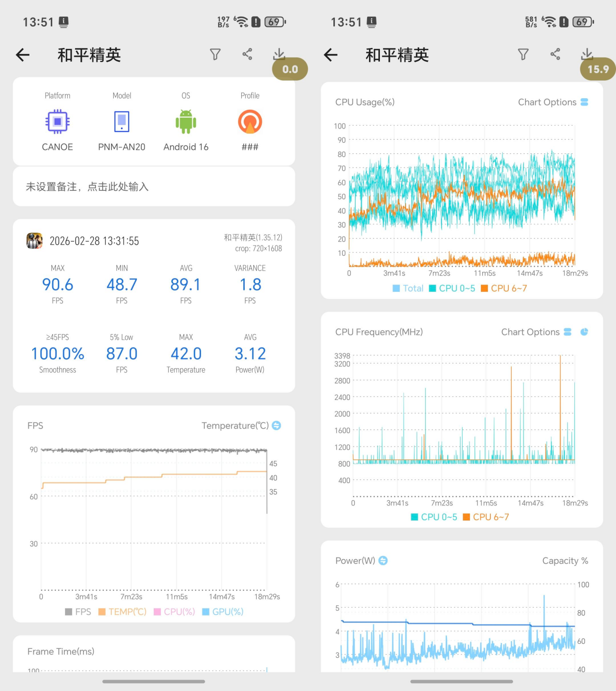Click the remark note input field
This screenshot has height=691, width=616.
[x=154, y=187]
